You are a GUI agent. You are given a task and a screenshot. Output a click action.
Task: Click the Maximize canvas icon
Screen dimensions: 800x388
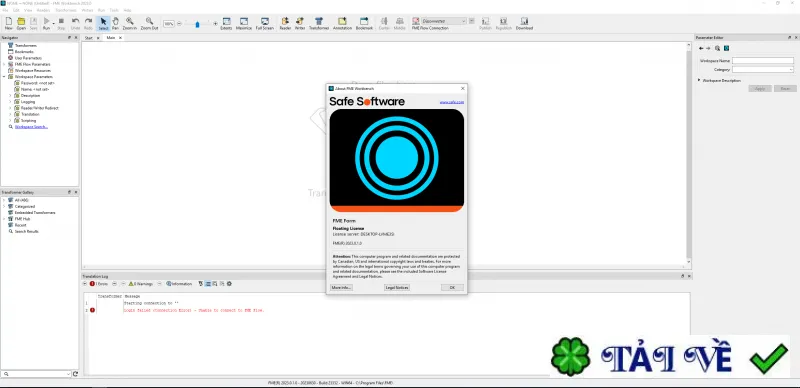pos(244,23)
